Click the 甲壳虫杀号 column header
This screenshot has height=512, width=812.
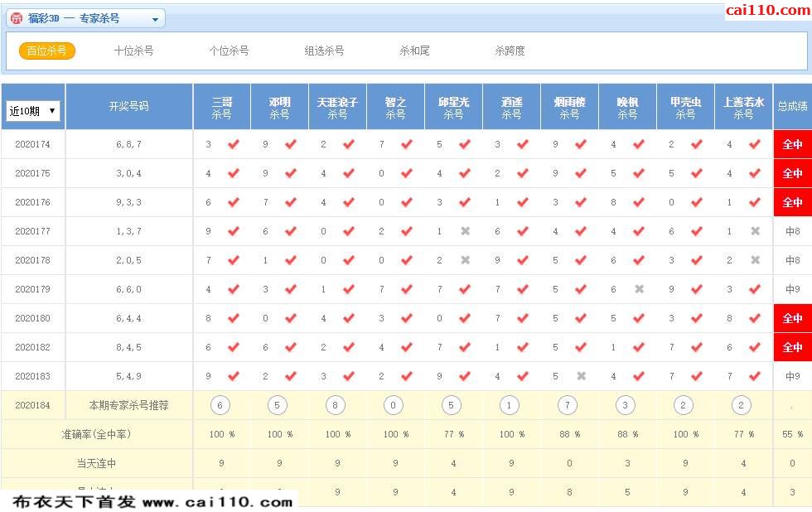[x=686, y=107]
